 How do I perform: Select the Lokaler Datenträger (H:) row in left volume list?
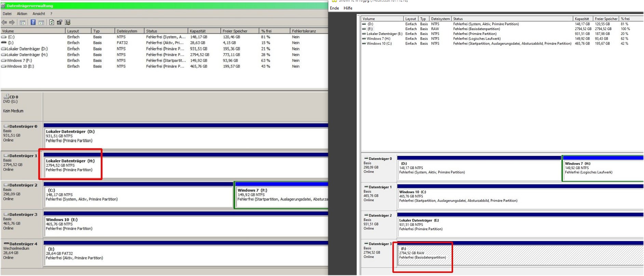point(164,55)
